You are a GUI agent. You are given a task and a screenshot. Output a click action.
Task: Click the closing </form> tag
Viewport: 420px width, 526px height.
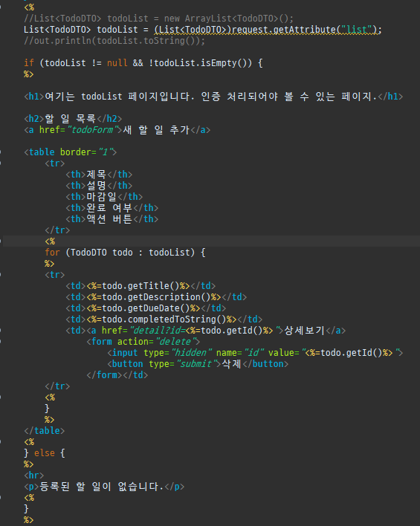click(x=104, y=374)
